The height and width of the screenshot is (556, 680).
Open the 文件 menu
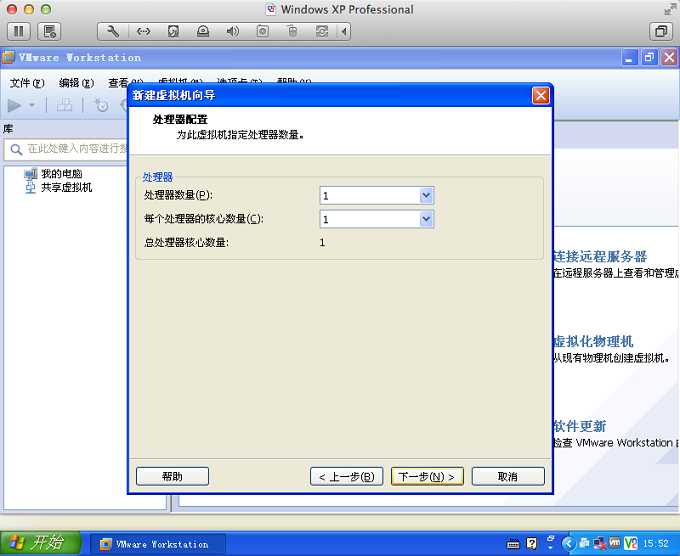(x=27, y=83)
